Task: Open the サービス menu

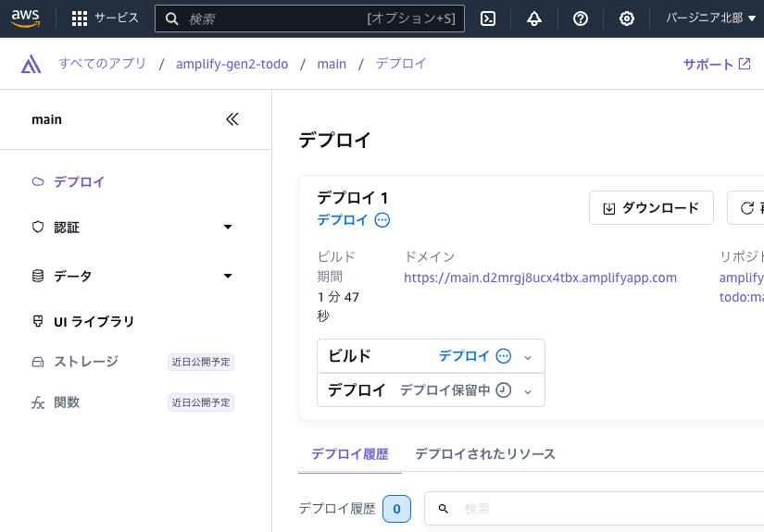Action: [117, 18]
